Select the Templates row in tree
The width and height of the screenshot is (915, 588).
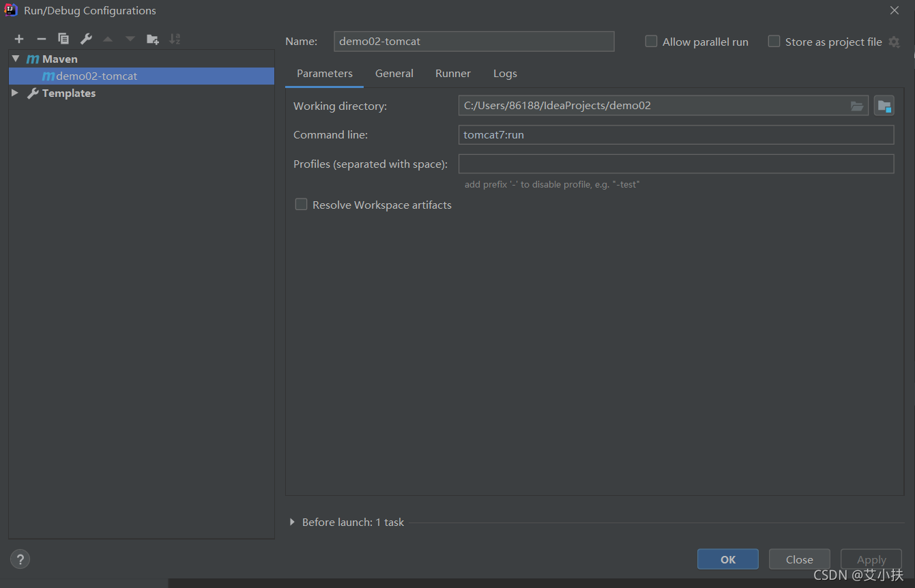pos(142,93)
